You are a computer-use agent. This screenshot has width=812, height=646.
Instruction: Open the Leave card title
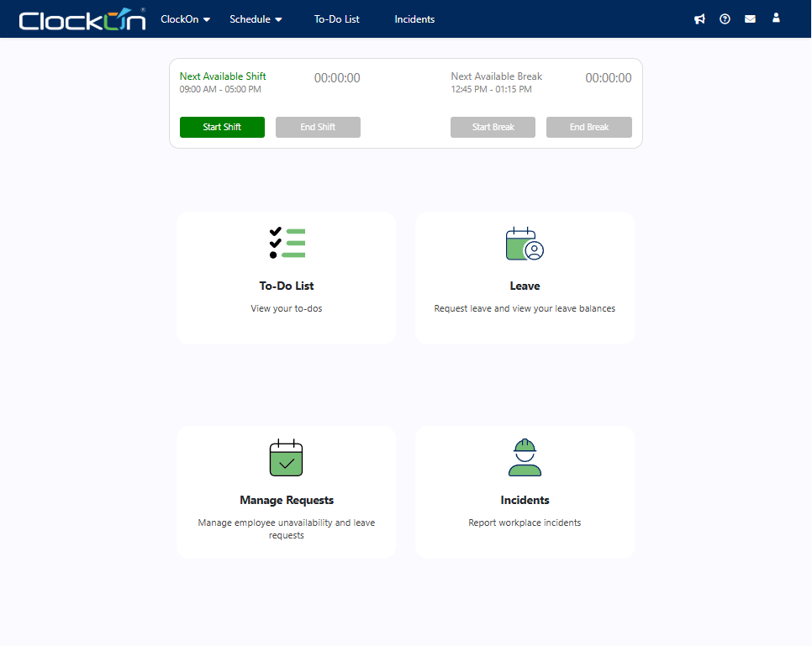pyautogui.click(x=525, y=286)
